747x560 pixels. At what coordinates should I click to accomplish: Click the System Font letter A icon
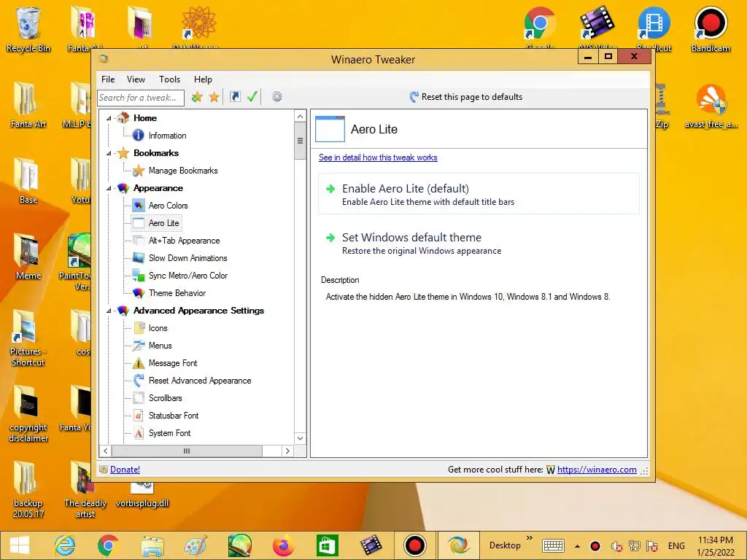pos(138,433)
